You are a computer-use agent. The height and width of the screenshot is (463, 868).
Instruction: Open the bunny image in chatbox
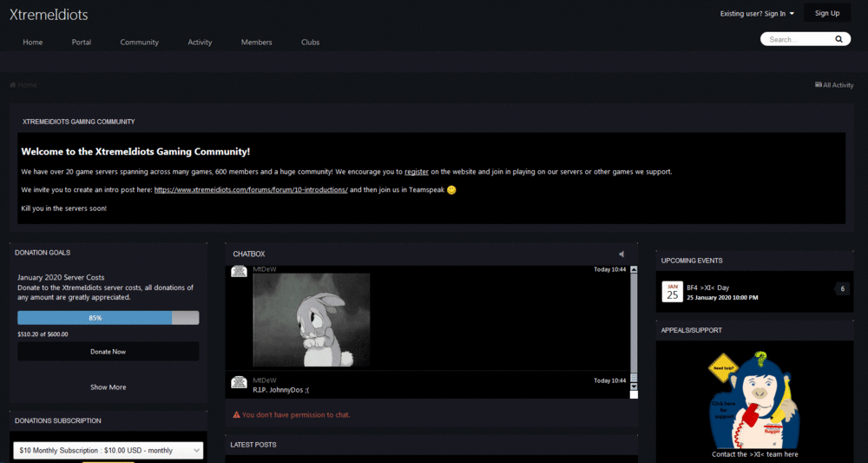coord(311,320)
